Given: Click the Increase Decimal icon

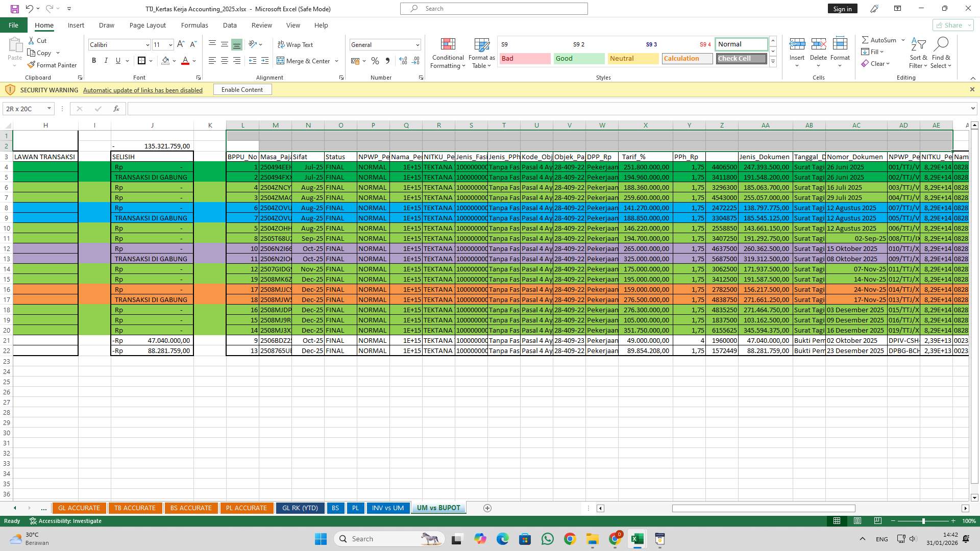Looking at the screenshot, I should pyautogui.click(x=403, y=61).
